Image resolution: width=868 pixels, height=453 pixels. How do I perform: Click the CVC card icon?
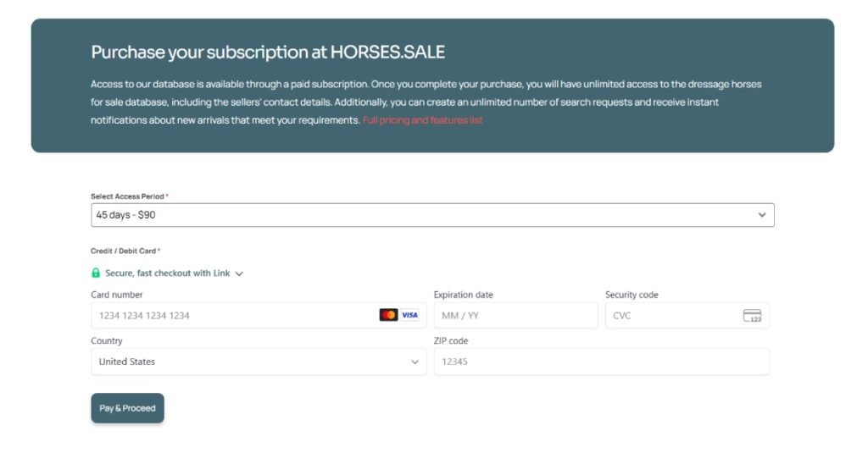(x=752, y=316)
